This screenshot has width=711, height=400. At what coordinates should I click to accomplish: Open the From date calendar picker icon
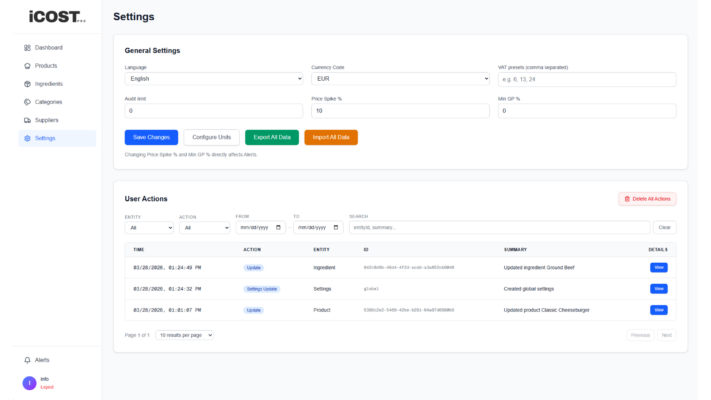click(278, 227)
